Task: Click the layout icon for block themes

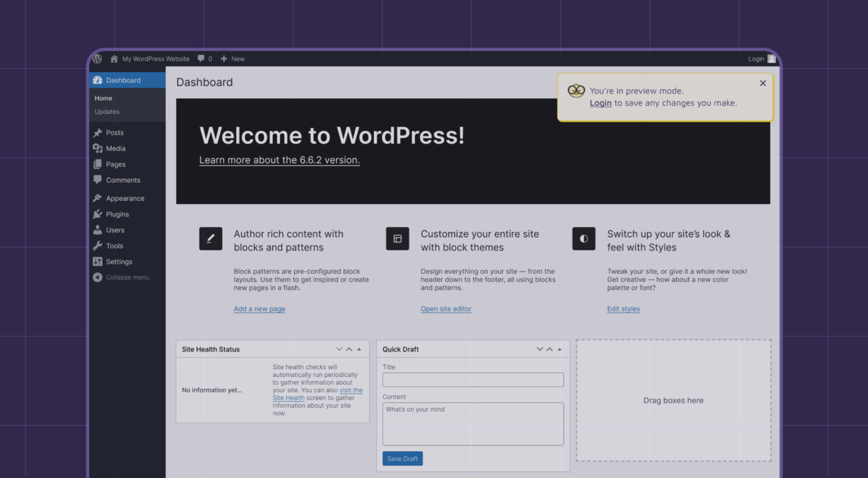Action: point(398,238)
